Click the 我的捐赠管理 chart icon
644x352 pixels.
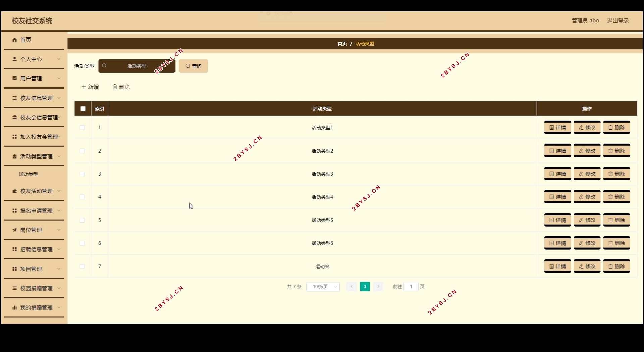(x=14, y=307)
